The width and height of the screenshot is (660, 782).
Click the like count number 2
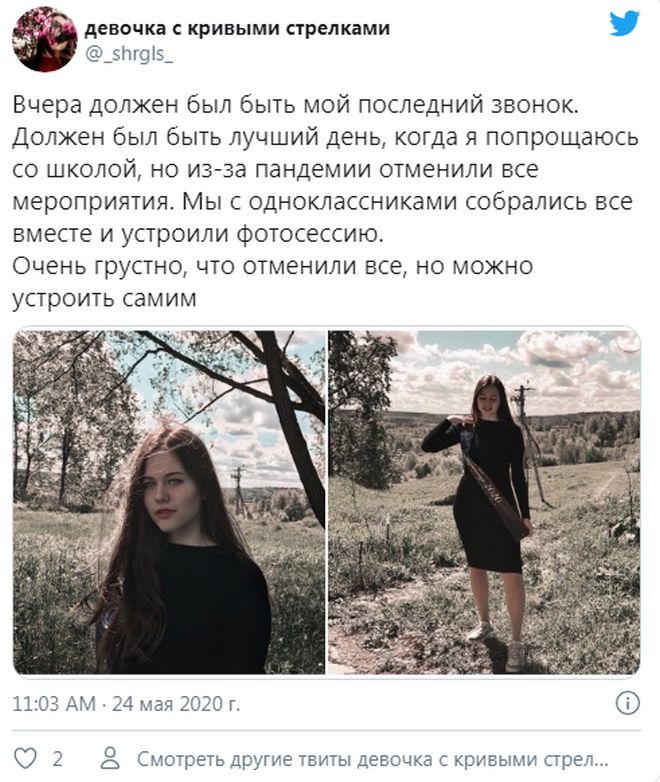(57, 759)
